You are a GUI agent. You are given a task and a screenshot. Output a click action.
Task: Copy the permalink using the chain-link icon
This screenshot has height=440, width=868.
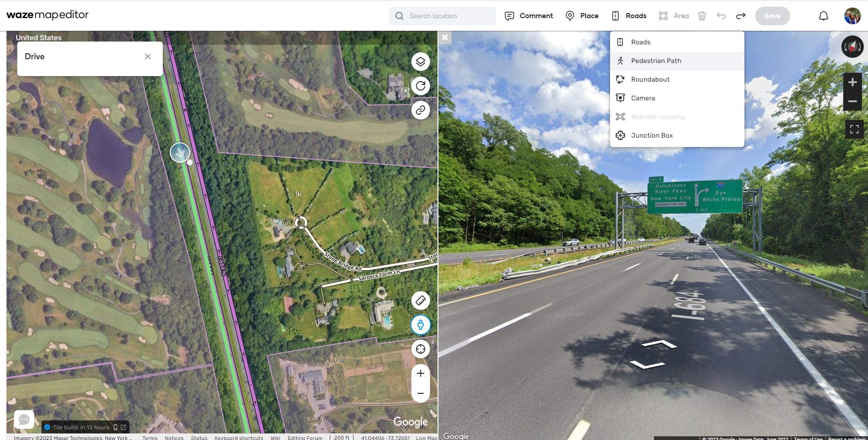click(x=420, y=110)
